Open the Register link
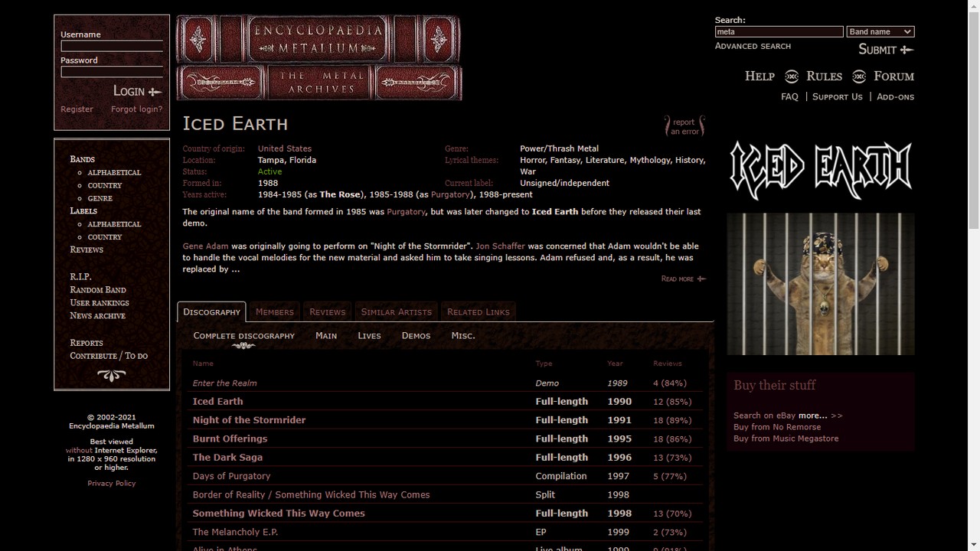The height and width of the screenshot is (551, 980). click(x=77, y=109)
